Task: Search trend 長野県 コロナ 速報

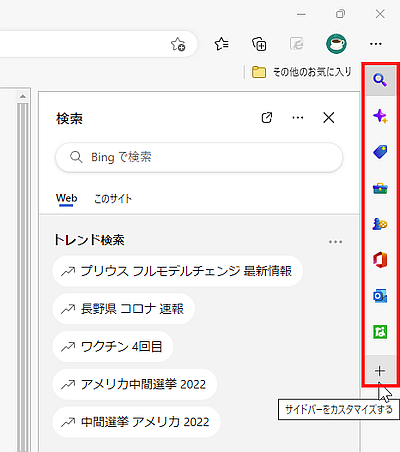Action: point(123,309)
